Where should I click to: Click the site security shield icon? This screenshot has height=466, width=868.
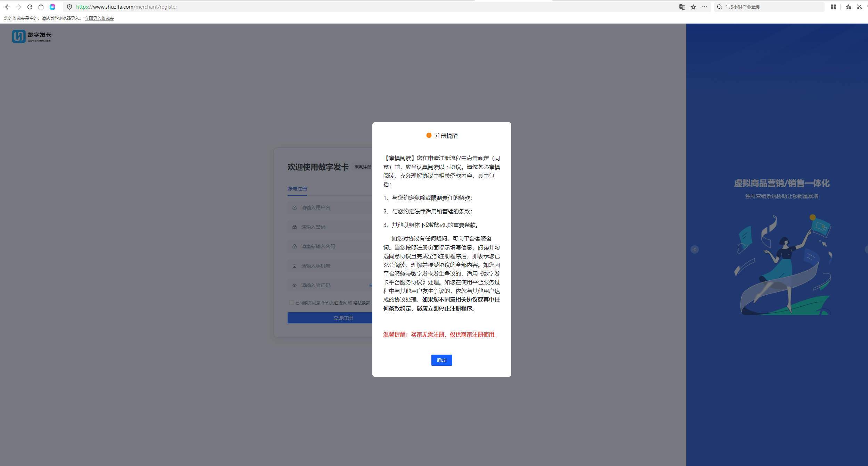click(69, 7)
